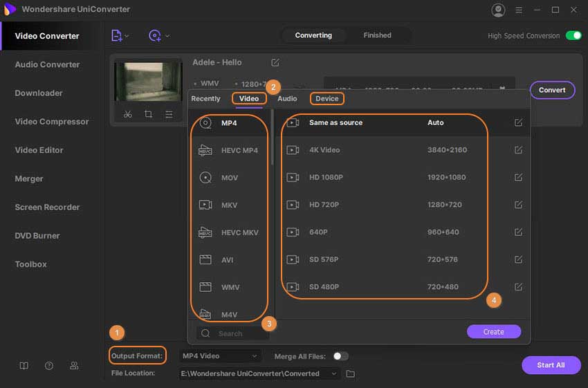Open the File Location path dropdown
Image resolution: width=588 pixels, height=388 pixels.
[x=259, y=373]
